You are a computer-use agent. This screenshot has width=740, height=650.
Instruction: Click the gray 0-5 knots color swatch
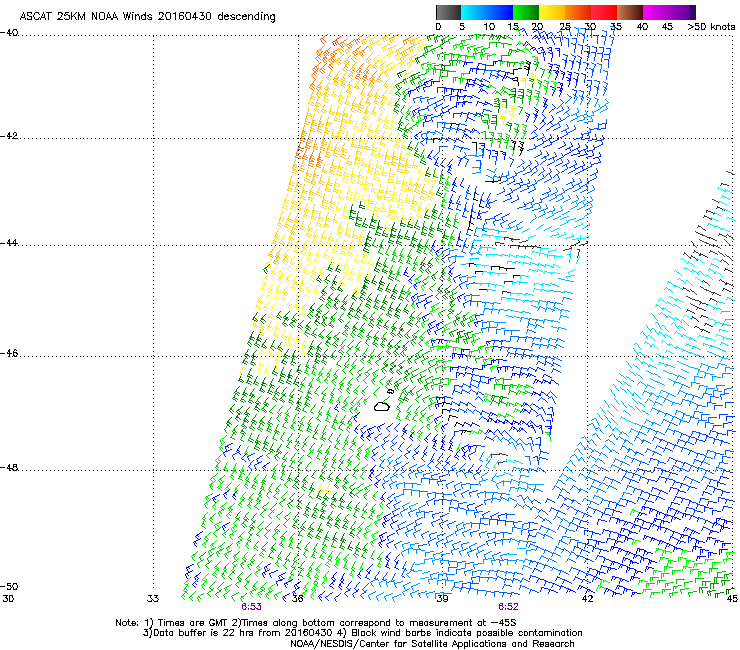(448, 12)
